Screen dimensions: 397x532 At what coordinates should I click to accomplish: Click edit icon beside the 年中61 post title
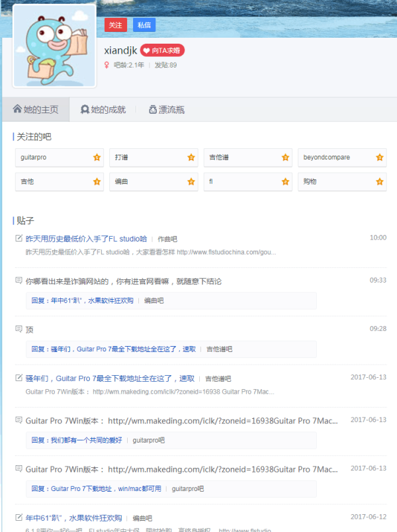coord(19,517)
